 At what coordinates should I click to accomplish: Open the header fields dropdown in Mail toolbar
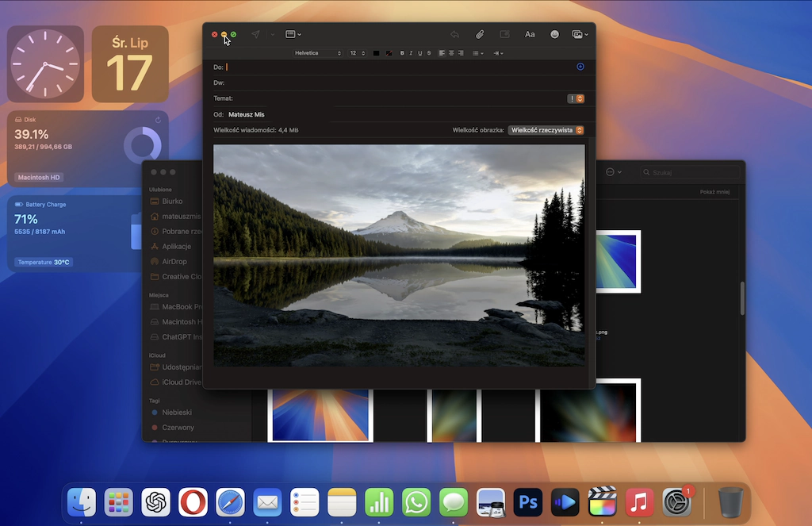(293, 34)
